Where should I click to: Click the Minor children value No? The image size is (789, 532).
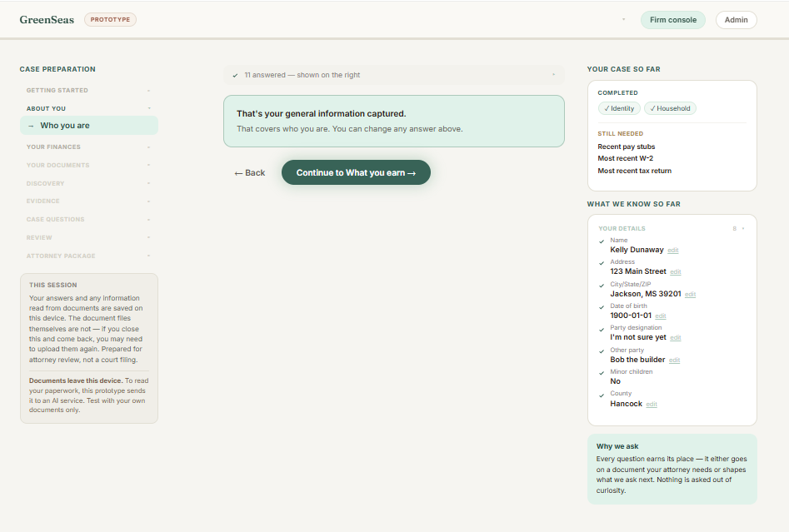pos(615,381)
